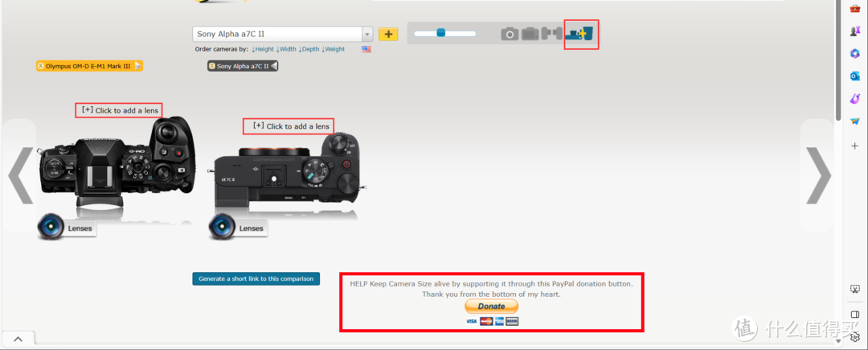Click the yellow plus add camera button
This screenshot has width=868, height=350.
(388, 35)
